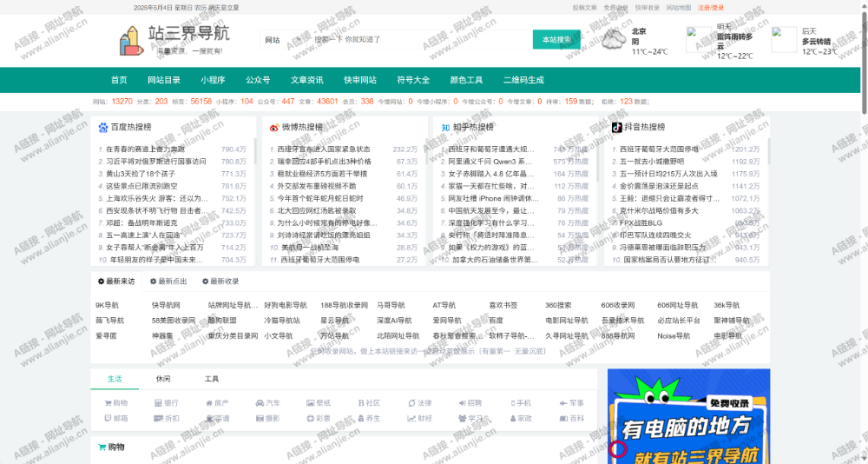Open the 免费收录 top link
Image resolution: width=868 pixels, height=464 pixels.
616,8
